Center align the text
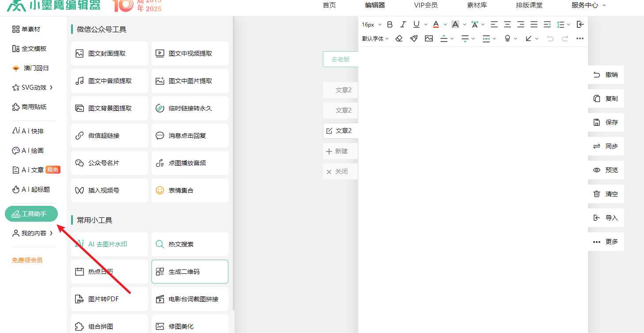This screenshot has width=644, height=333. coord(508,24)
